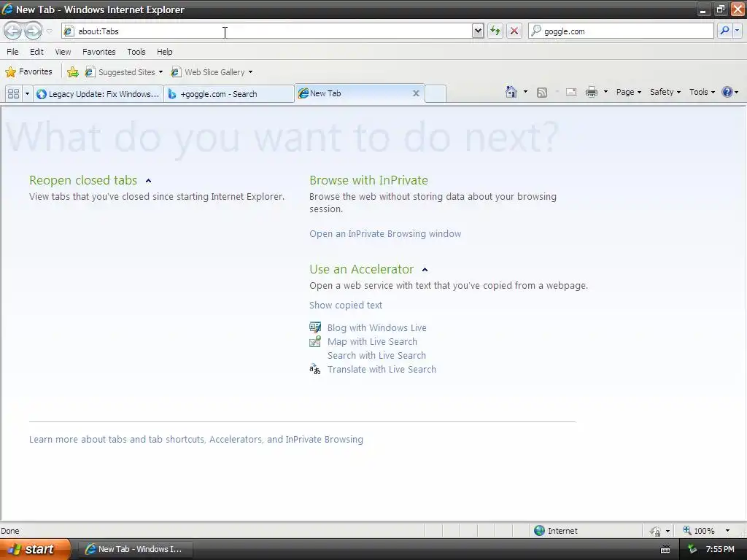Click the Forward navigation arrow button
This screenshot has height=560, width=747.
click(x=33, y=31)
